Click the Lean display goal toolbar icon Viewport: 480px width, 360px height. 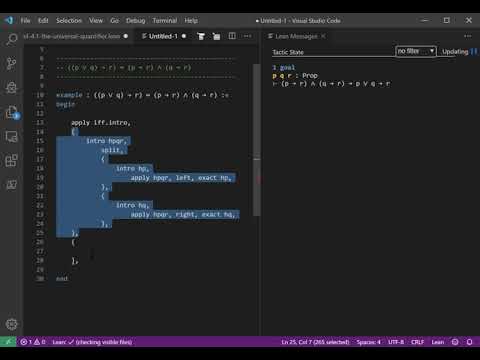click(201, 36)
